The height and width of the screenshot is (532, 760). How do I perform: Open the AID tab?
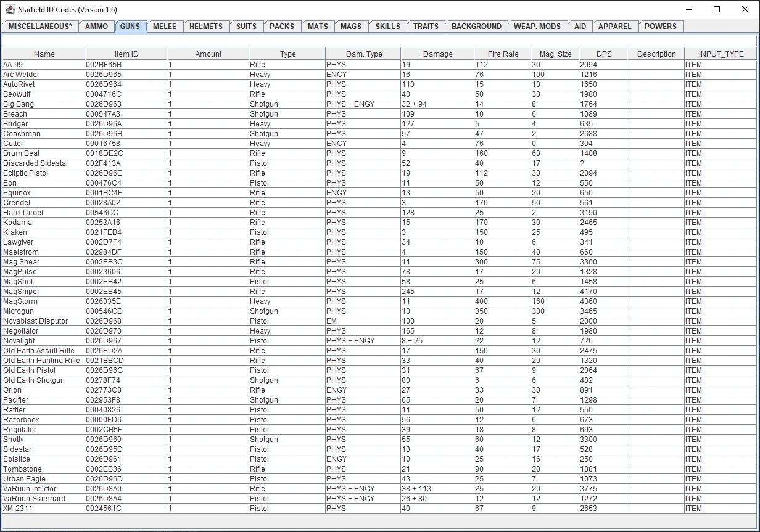pyautogui.click(x=580, y=27)
